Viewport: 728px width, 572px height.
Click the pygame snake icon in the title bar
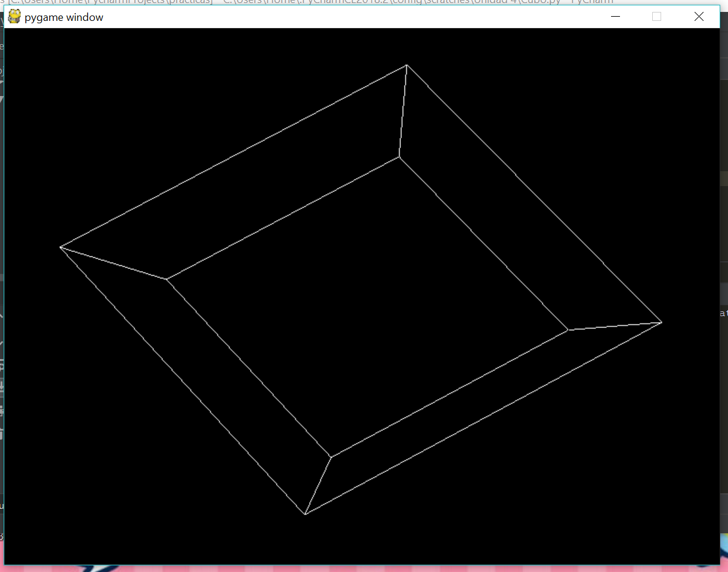(13, 17)
